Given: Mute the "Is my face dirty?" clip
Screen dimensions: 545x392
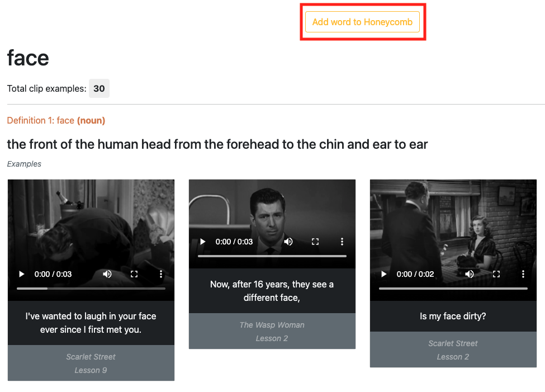Looking at the screenshot, I should [x=469, y=274].
